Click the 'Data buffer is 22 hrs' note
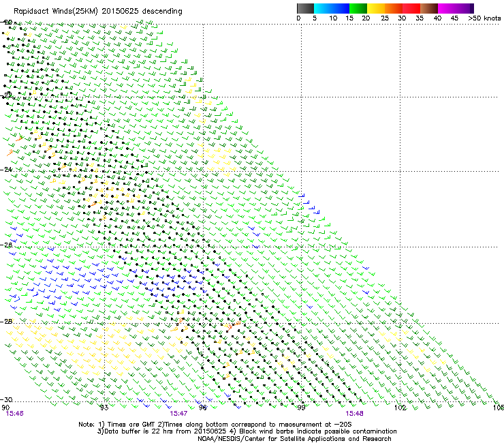The image size is (504, 443). (247, 431)
